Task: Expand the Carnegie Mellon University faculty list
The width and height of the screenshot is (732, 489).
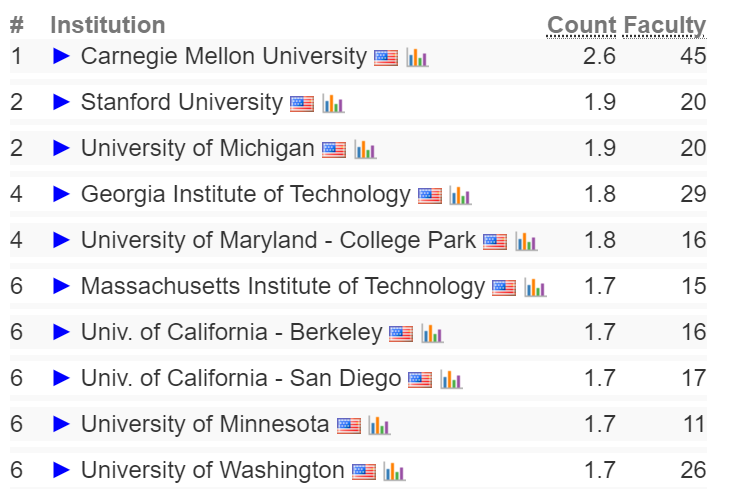Action: point(61,56)
